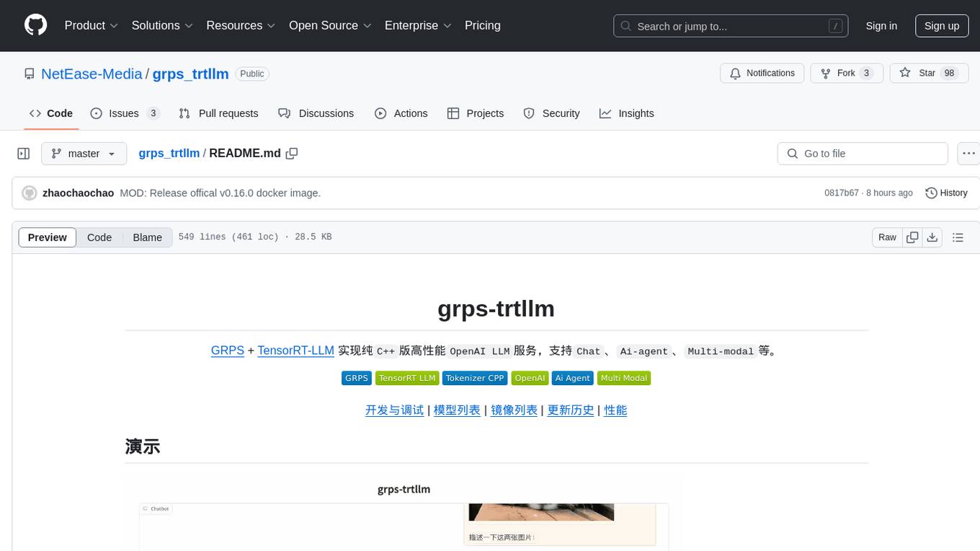This screenshot has width=980, height=551.
Task: Switch to the Security tab
Action: point(551,113)
